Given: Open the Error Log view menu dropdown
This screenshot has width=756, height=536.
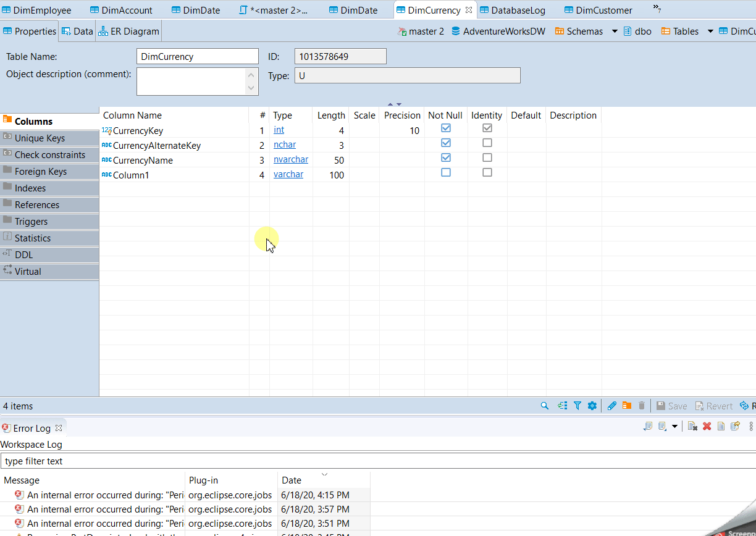Looking at the screenshot, I should point(673,427).
